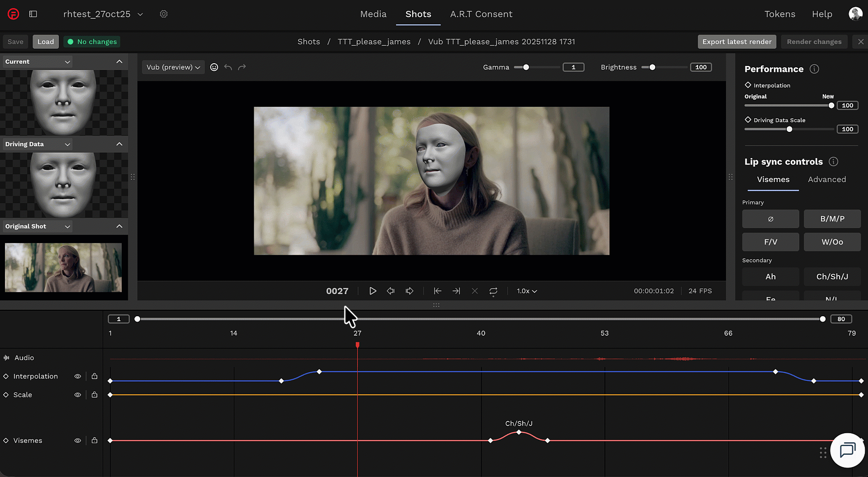The image size is (868, 477).
Task: Adjust the Gamma slider handle
Action: (526, 67)
